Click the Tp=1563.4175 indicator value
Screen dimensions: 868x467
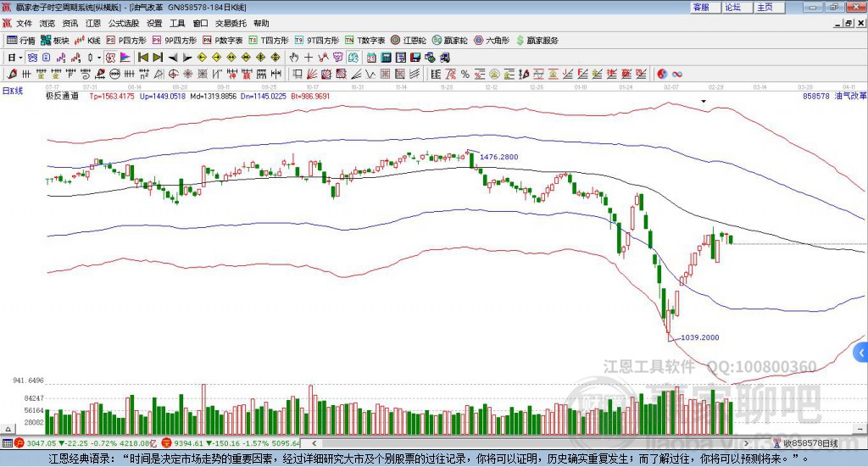(x=112, y=97)
